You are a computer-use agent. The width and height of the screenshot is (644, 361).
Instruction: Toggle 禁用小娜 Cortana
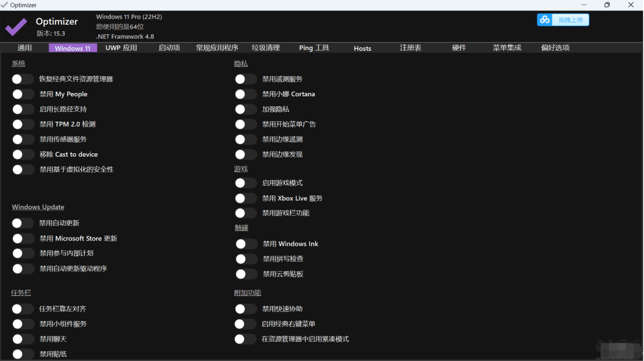click(x=246, y=94)
